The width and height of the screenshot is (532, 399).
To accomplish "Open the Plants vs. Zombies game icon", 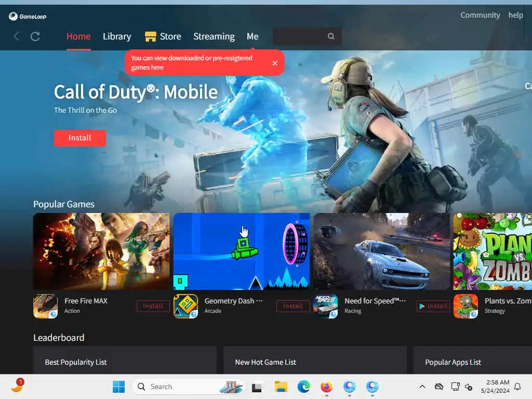I will pyautogui.click(x=466, y=306).
